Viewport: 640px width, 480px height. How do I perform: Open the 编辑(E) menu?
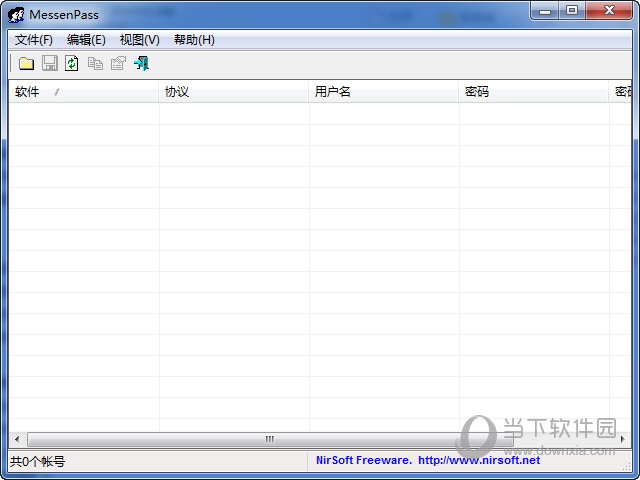click(86, 40)
